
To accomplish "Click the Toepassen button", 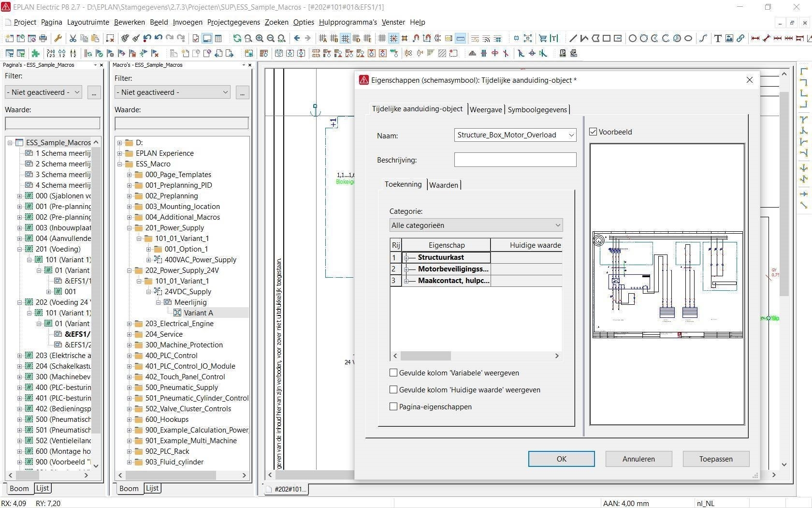I will point(716,459).
